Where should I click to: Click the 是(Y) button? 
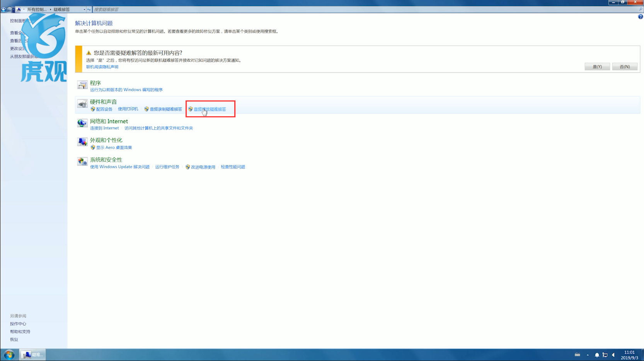point(597,66)
